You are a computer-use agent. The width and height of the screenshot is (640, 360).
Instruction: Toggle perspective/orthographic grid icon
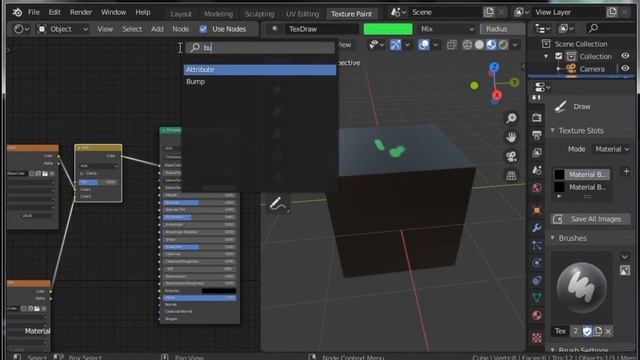point(511,176)
